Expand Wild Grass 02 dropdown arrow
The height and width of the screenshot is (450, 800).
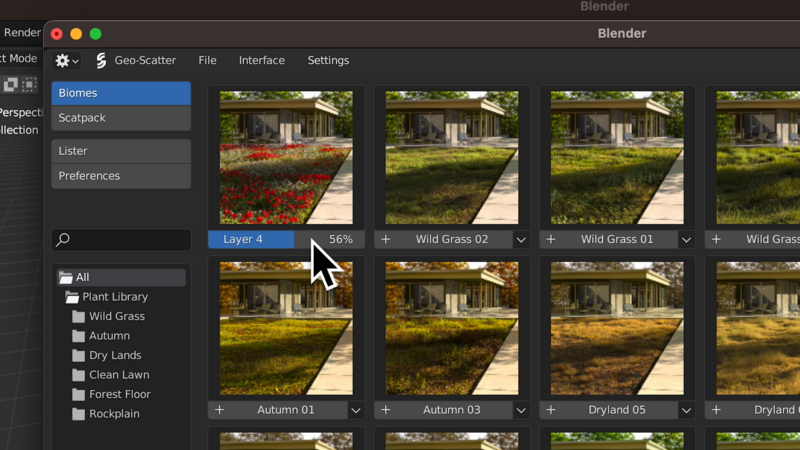(521, 240)
